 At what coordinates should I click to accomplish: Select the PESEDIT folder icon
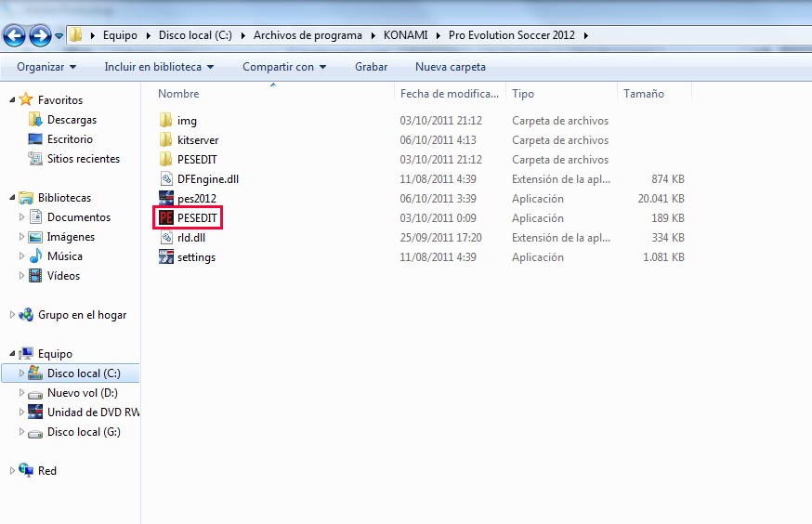click(x=165, y=160)
